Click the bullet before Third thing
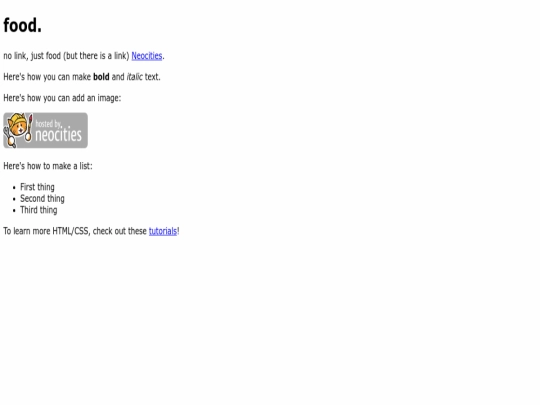540x405 pixels. (x=14, y=210)
